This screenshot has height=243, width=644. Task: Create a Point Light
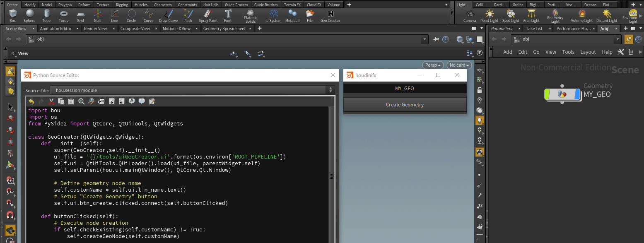[490, 16]
